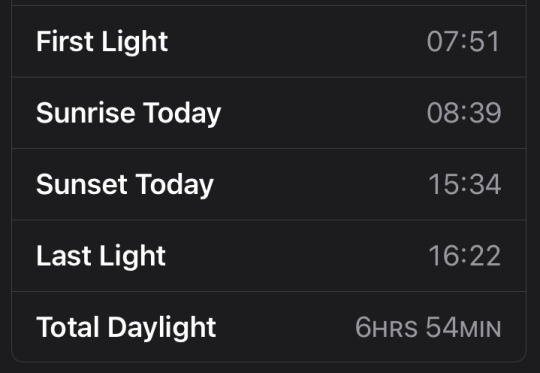Select the Sunset Today label
Viewport: 540px width, 373px height.
pyautogui.click(x=125, y=185)
